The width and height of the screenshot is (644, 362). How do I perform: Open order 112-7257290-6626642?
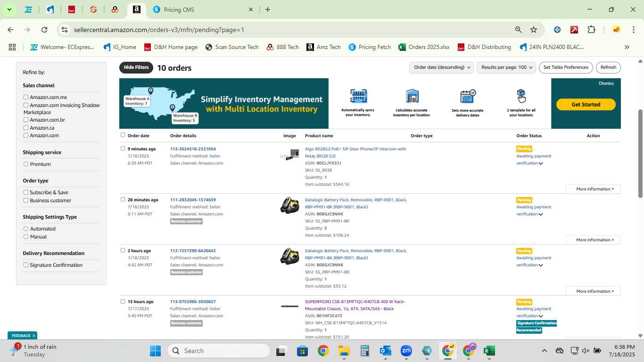(193, 251)
